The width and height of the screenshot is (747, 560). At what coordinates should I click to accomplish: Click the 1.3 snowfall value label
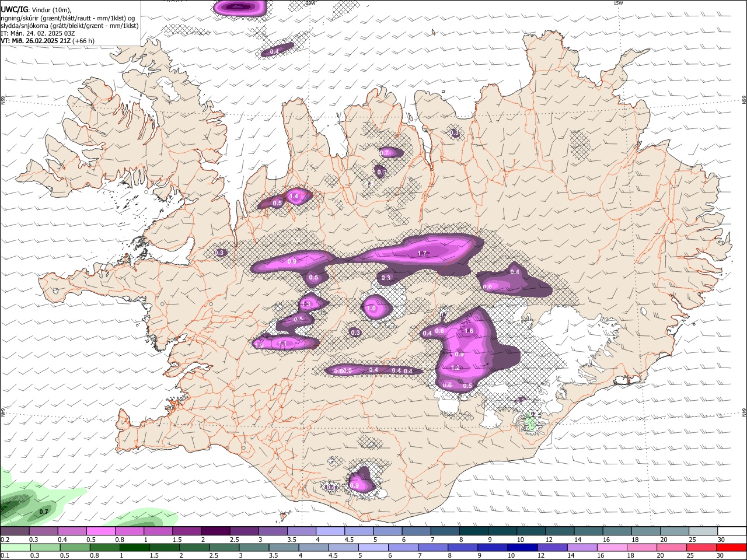tap(305, 304)
